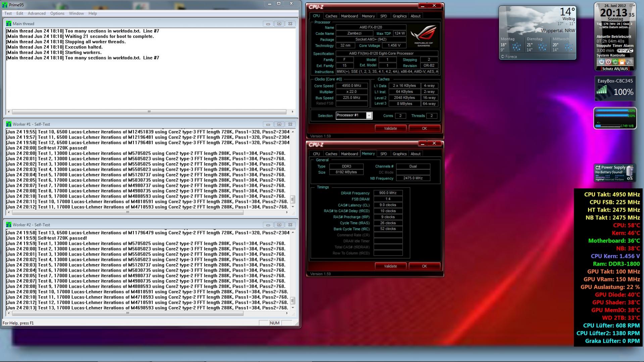Click the green WiFi signal bars icon
Screen dimensions: 644x362
(x=602, y=90)
